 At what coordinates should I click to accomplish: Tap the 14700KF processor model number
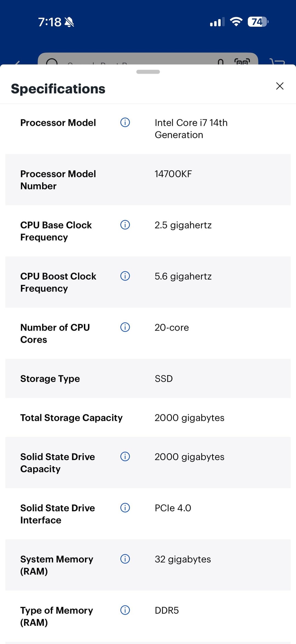pos(173,174)
